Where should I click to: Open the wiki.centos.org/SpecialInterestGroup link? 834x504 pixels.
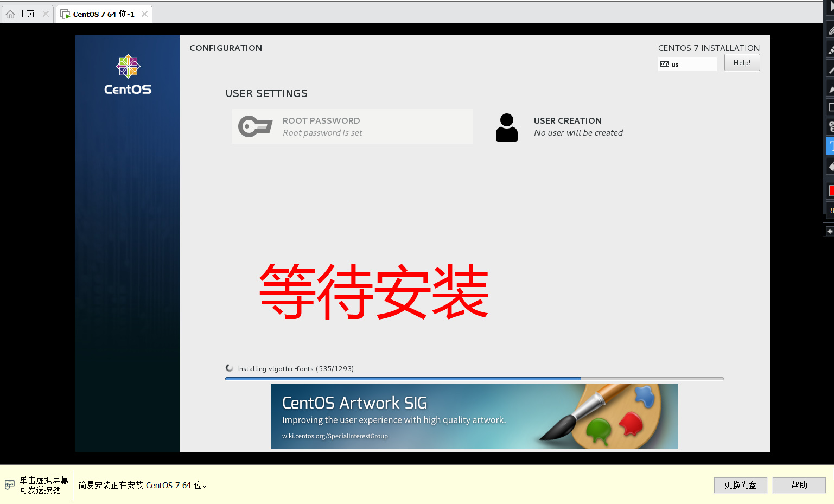tap(335, 436)
